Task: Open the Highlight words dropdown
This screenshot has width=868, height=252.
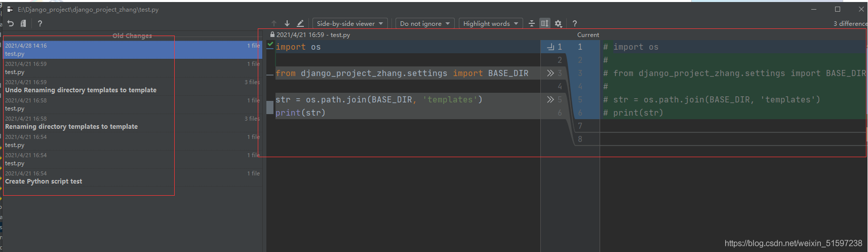Action: 490,23
